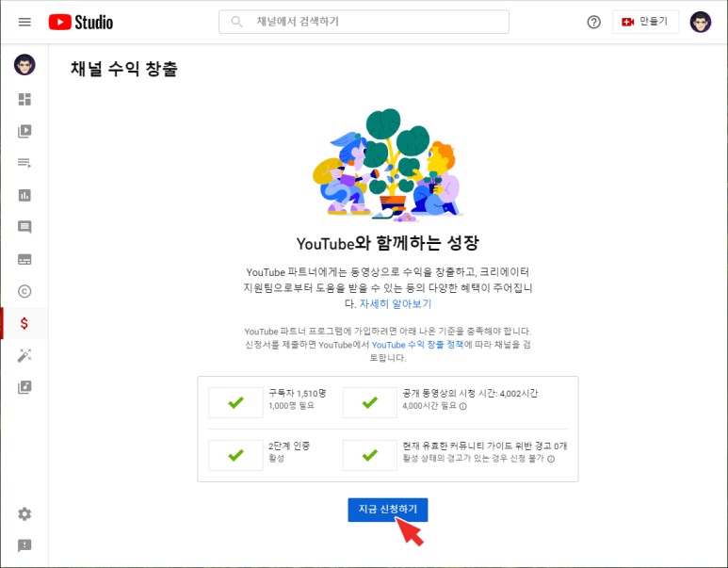Screen dimensions: 728x568
Task: Click the channel avatar in the sidebar
Action: click(24, 65)
